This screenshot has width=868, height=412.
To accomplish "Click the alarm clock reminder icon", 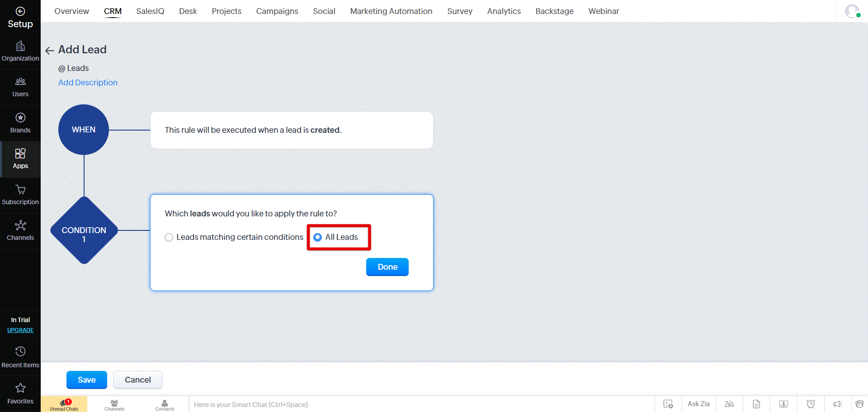I will coord(811,404).
